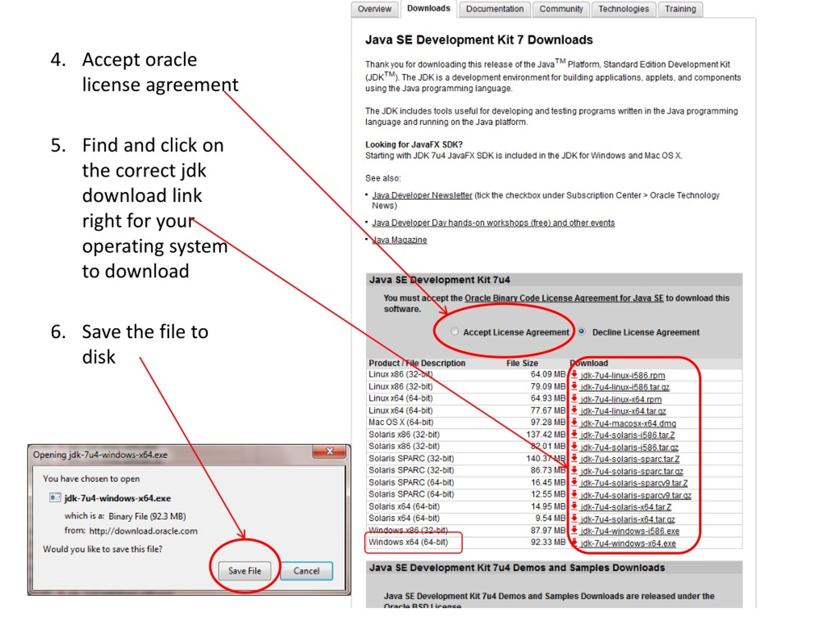Download jdk-7u4-solaris-sparc.tar.gz link
The width and height of the screenshot is (840, 630).
pos(632,471)
